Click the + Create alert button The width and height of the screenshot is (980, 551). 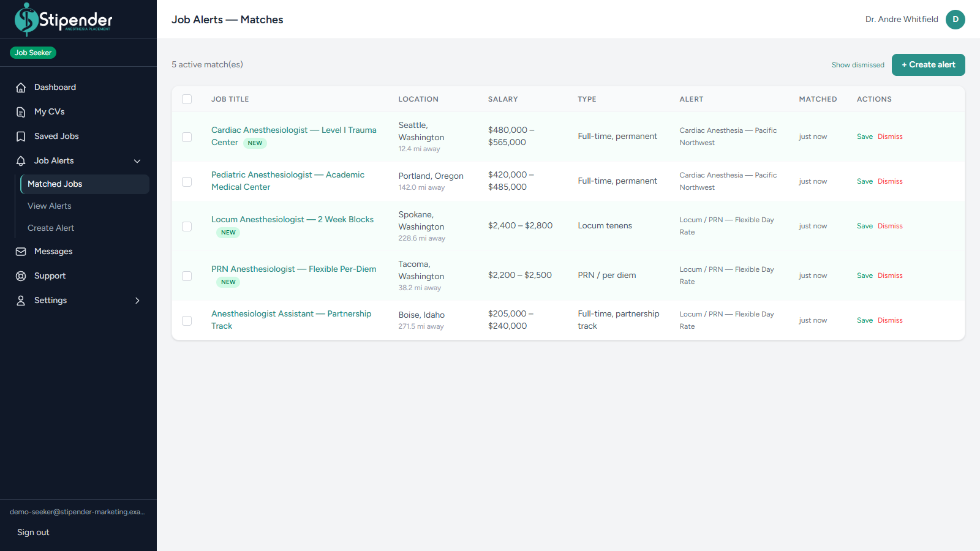pyautogui.click(x=928, y=65)
